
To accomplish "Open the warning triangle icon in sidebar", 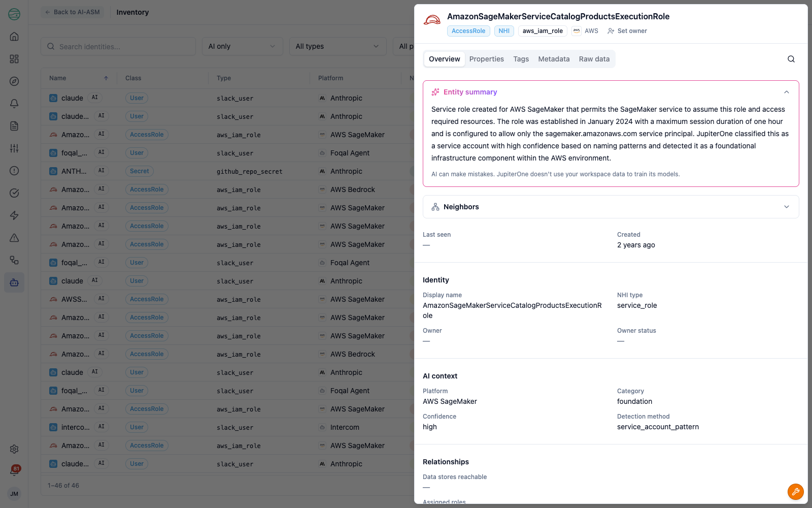I will 14,238.
